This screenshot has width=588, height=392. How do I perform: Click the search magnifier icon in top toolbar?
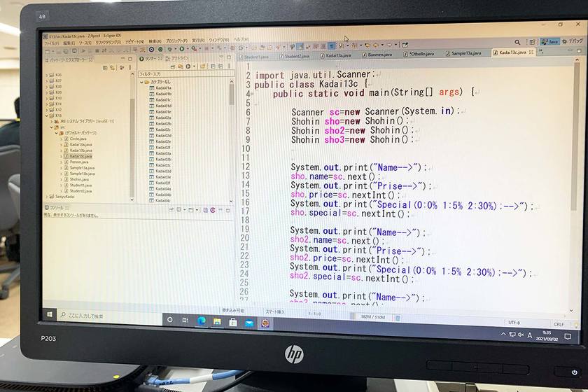[x=517, y=42]
